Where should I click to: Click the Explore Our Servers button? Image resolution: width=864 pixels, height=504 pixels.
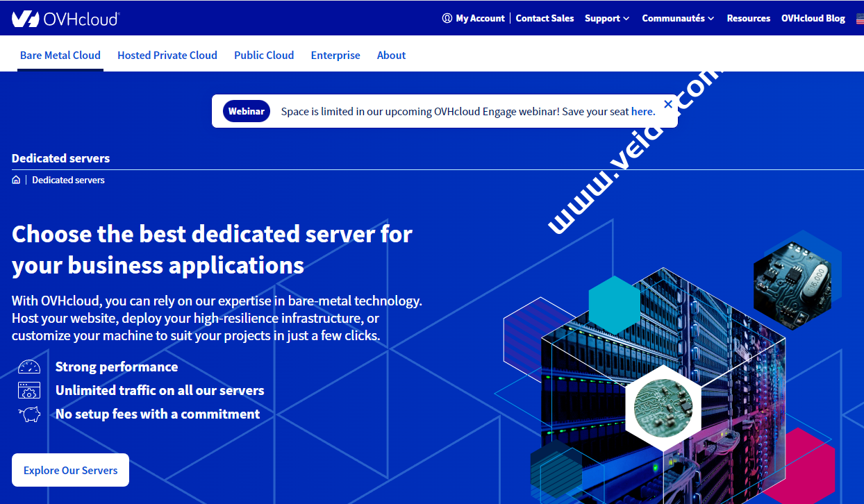70,470
